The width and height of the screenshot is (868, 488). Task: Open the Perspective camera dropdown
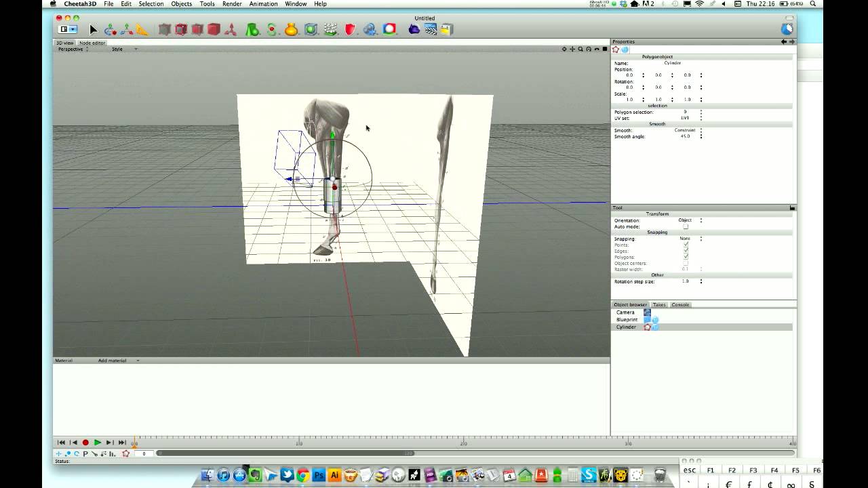pyautogui.click(x=73, y=49)
